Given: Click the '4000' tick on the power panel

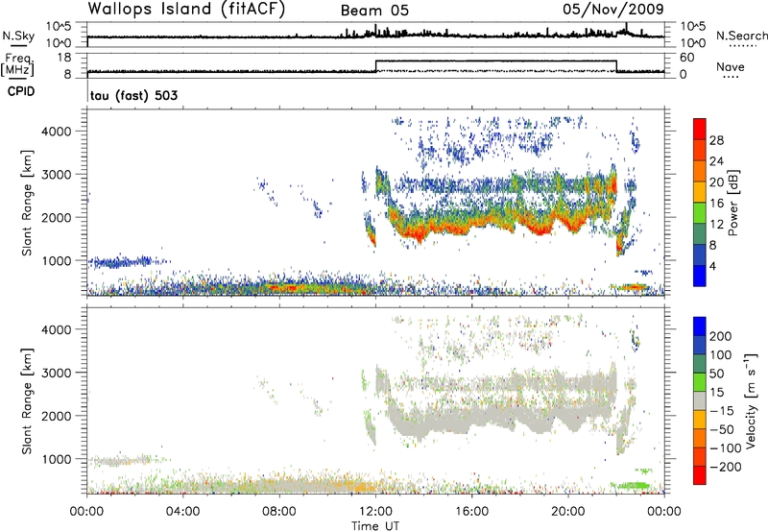Looking at the screenshot, I should point(56,132).
